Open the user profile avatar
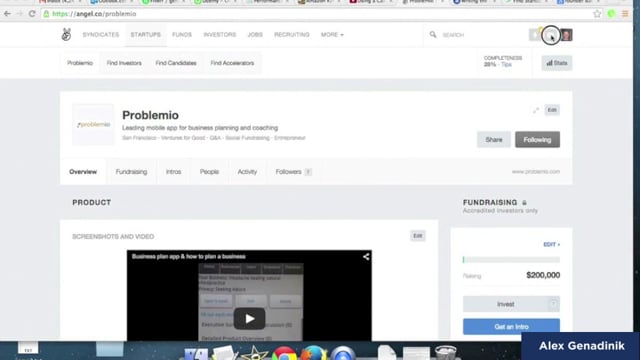The height and width of the screenshot is (360, 640). 566,35
